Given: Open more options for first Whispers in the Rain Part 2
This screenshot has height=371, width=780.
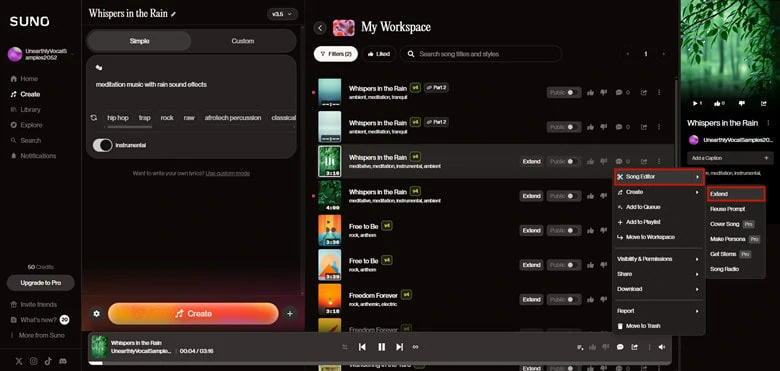Looking at the screenshot, I should point(659,93).
